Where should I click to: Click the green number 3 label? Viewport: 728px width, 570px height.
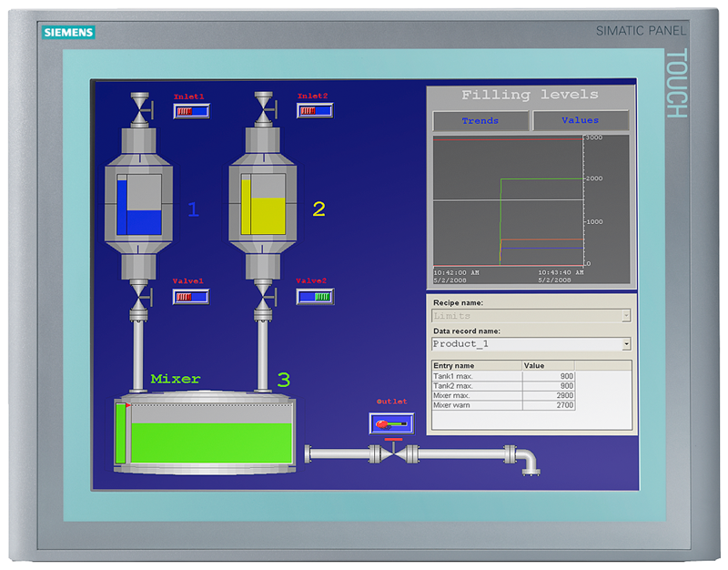[x=284, y=380]
